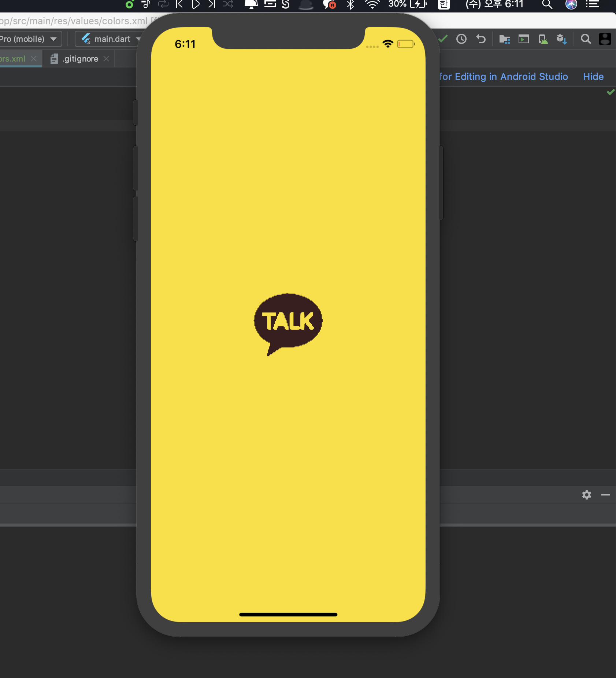Image resolution: width=616 pixels, height=678 pixels.
Task: Open Notification Center list icon
Action: tap(593, 4)
